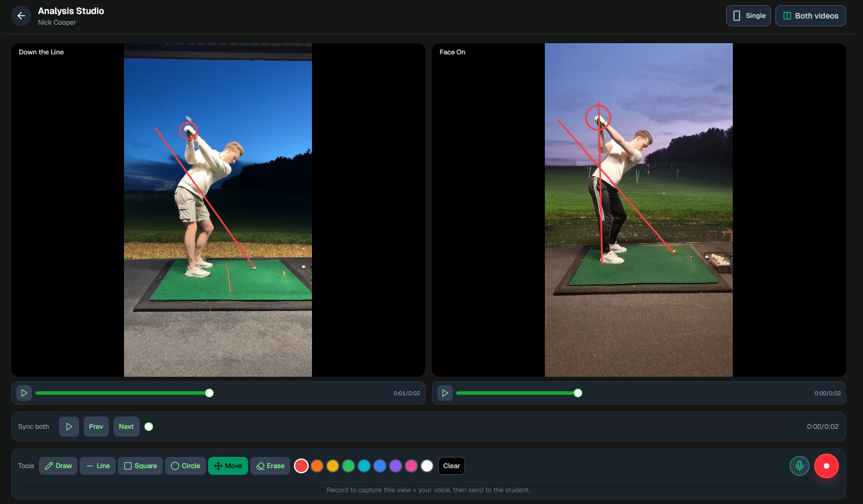The height and width of the screenshot is (504, 863).
Task: Select the Draw tool
Action: (x=58, y=466)
